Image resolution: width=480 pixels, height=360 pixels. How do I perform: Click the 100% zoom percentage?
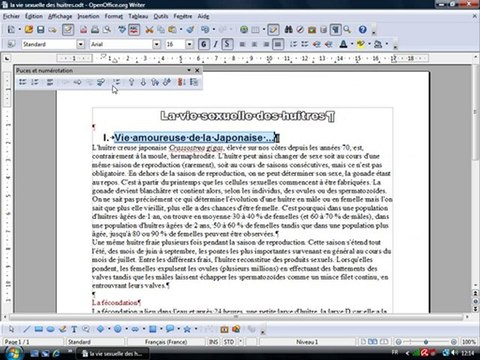pos(469,342)
